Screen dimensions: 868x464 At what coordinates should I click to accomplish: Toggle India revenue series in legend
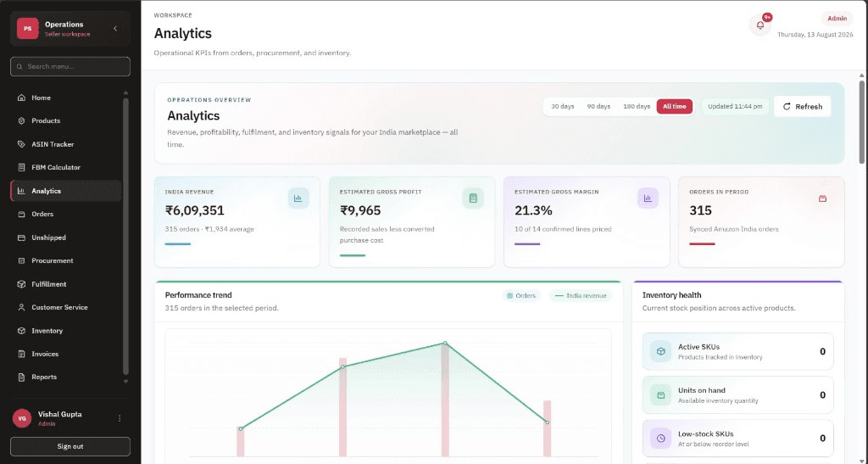(x=580, y=296)
